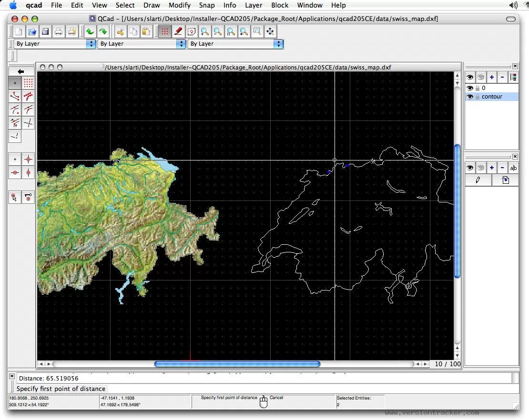This screenshot has height=420, width=529.
Task: Toggle visibility of contour layer
Action: pos(470,97)
